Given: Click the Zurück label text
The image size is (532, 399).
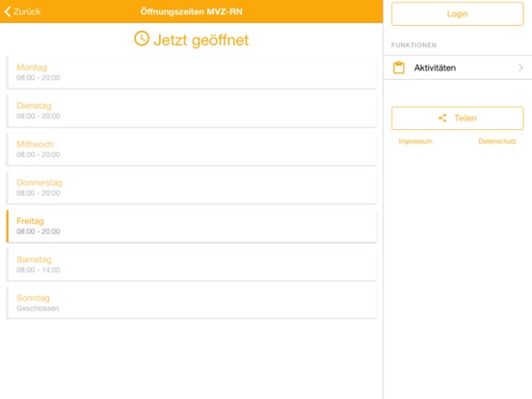Looking at the screenshot, I should 27,12.
